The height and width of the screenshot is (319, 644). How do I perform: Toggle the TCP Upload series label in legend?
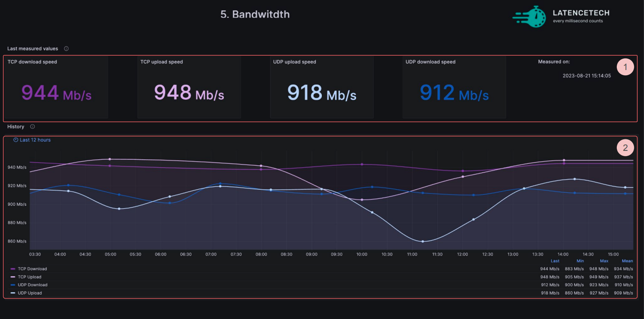[30, 277]
